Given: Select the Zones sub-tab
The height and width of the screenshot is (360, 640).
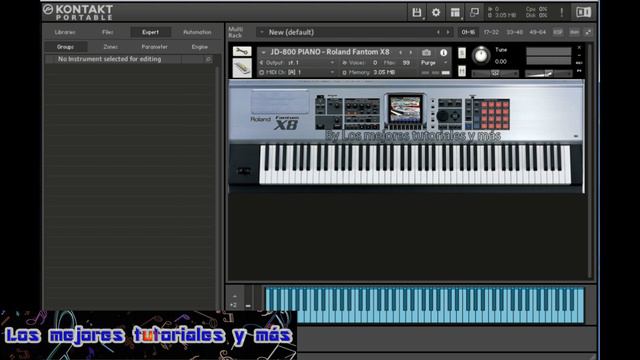Looking at the screenshot, I should pos(110,47).
